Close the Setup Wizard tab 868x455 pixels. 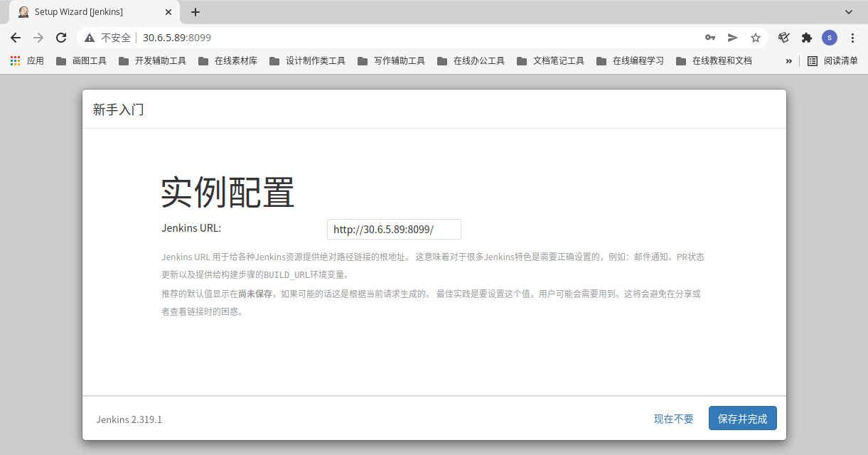169,12
